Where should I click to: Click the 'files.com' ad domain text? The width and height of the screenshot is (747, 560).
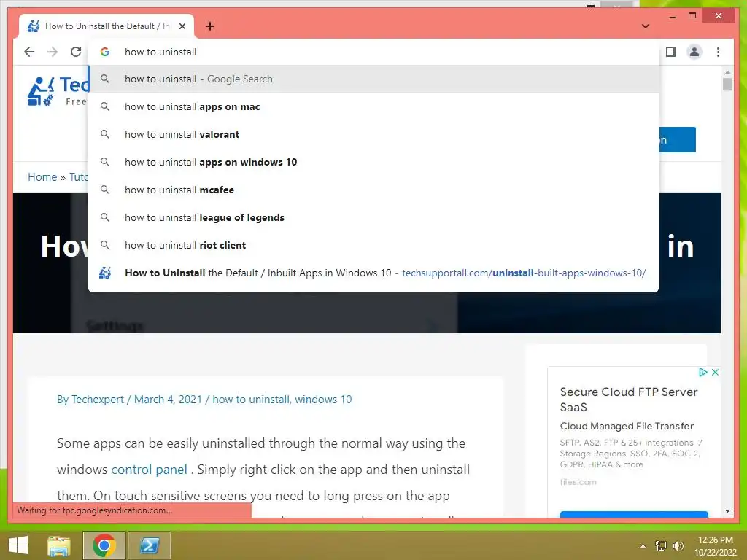pyautogui.click(x=578, y=482)
